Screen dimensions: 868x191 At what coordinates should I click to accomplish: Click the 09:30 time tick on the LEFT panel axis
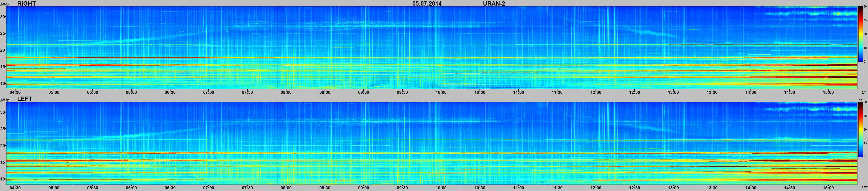pyautogui.click(x=402, y=188)
